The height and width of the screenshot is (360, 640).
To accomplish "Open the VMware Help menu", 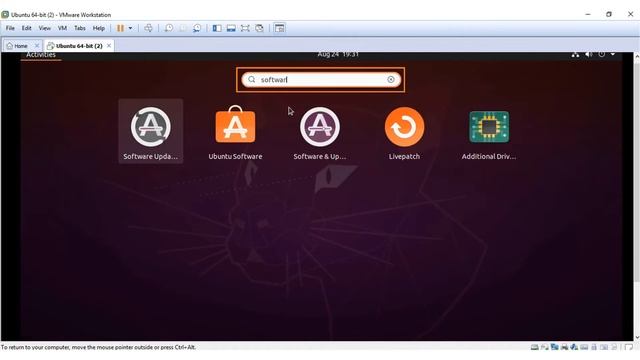I will click(99, 28).
